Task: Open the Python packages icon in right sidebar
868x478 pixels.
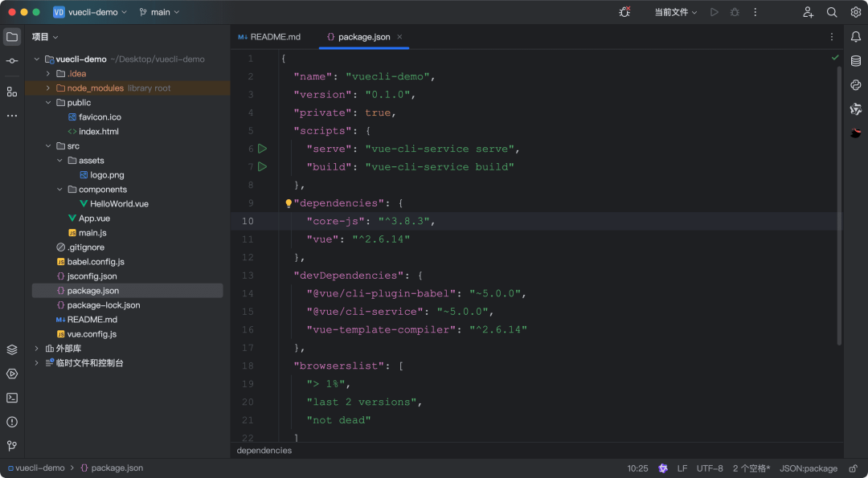Action: click(856, 84)
